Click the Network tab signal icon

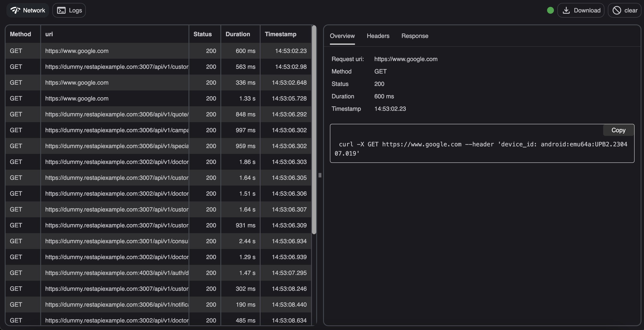click(x=15, y=10)
